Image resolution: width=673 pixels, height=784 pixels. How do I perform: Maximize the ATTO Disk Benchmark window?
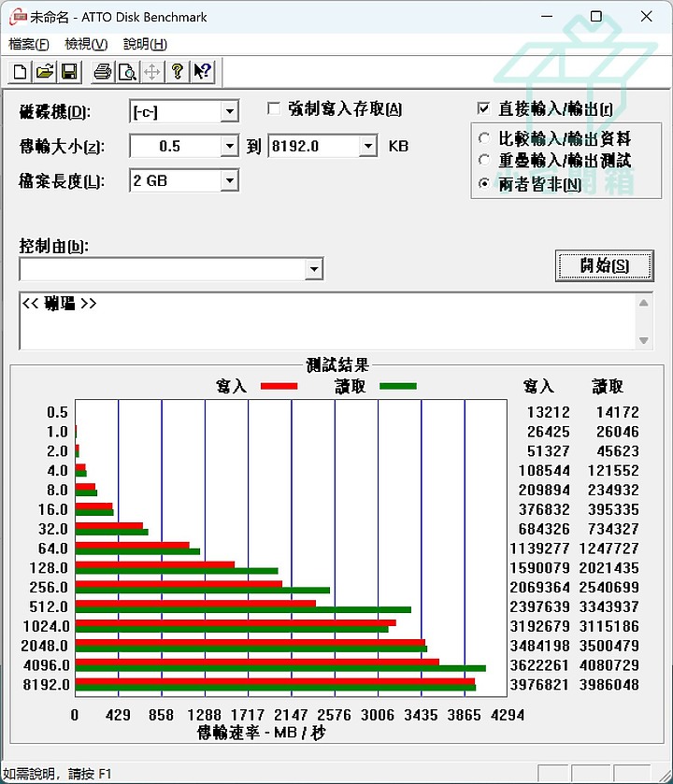tap(596, 17)
